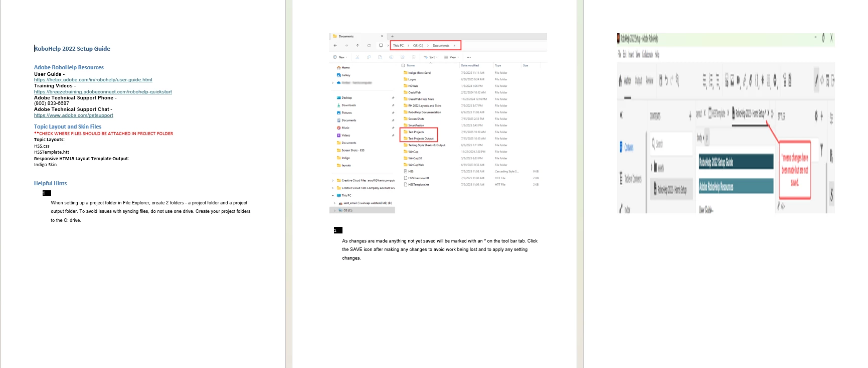Screen dimensions: 868x368
Task: Click the This PC tree node in Explorer picture
Action: [x=344, y=195]
